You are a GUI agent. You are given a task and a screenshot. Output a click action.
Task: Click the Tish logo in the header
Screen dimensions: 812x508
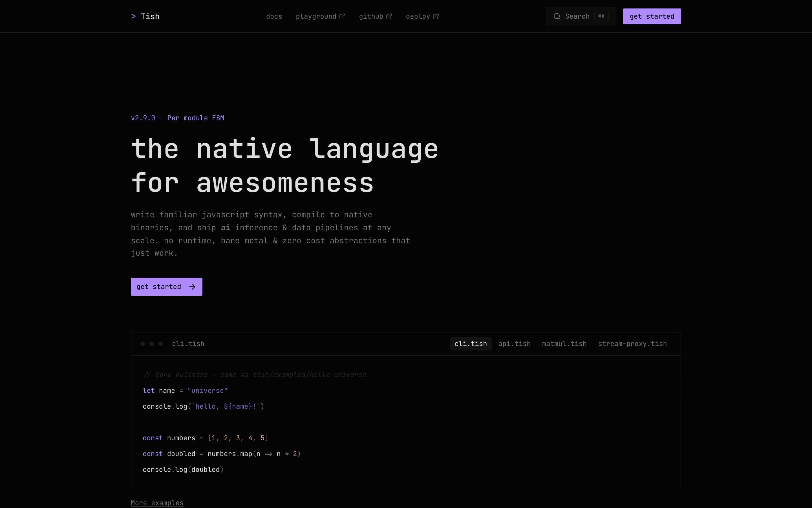coord(145,16)
